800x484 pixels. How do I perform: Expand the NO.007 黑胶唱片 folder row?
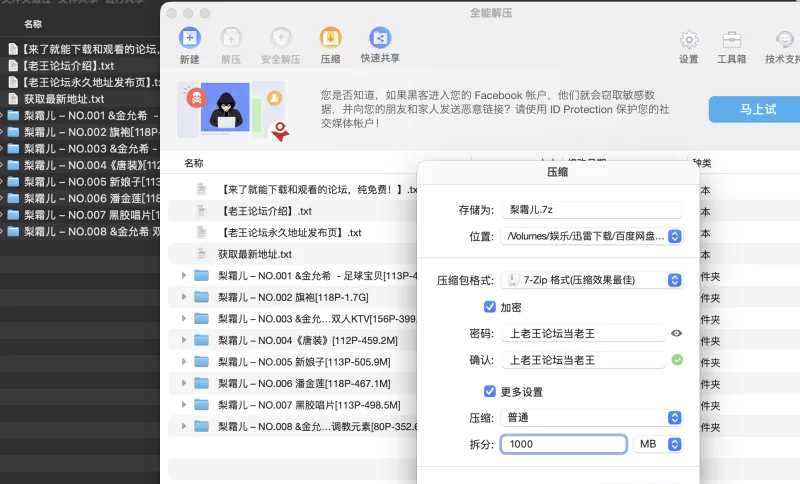pos(184,404)
